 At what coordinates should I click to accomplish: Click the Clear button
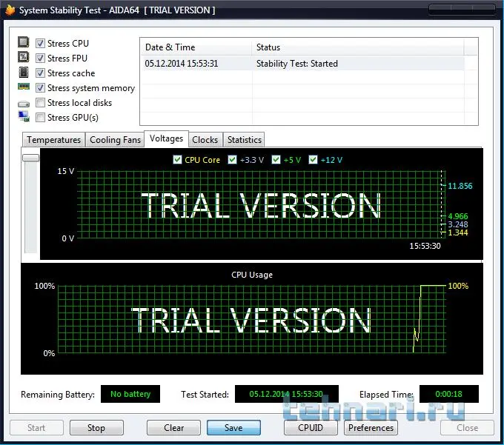click(173, 428)
